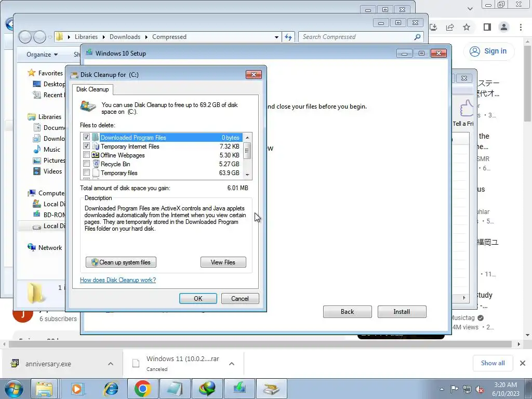Toggle Downloaded Program Files checkbox

pyautogui.click(x=87, y=137)
